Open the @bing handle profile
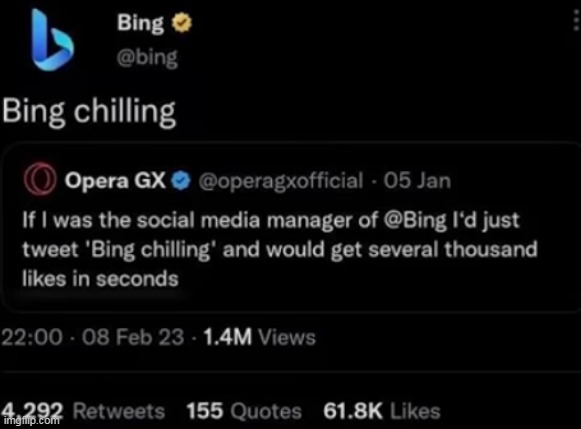Screen dimensions: 581x429 coord(147,58)
